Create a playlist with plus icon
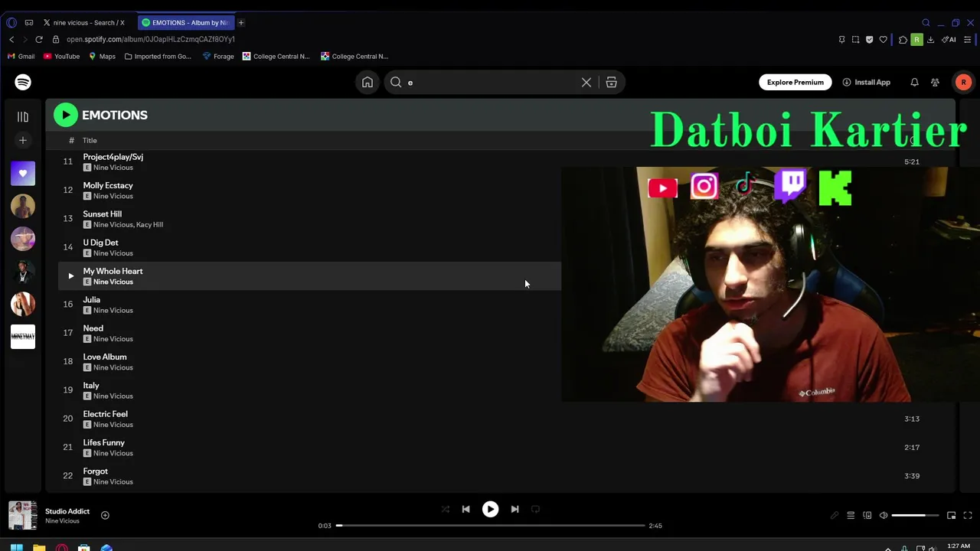This screenshot has height=551, width=980. pyautogui.click(x=23, y=140)
